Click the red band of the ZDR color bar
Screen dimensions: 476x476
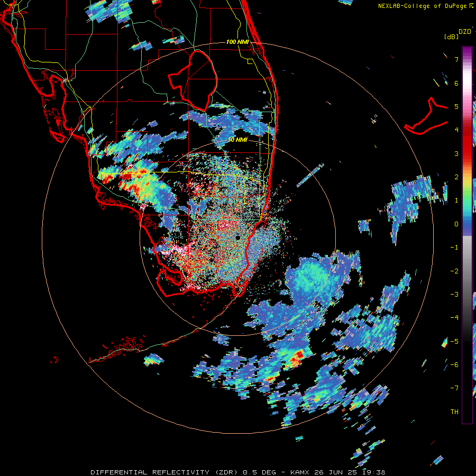click(467, 143)
